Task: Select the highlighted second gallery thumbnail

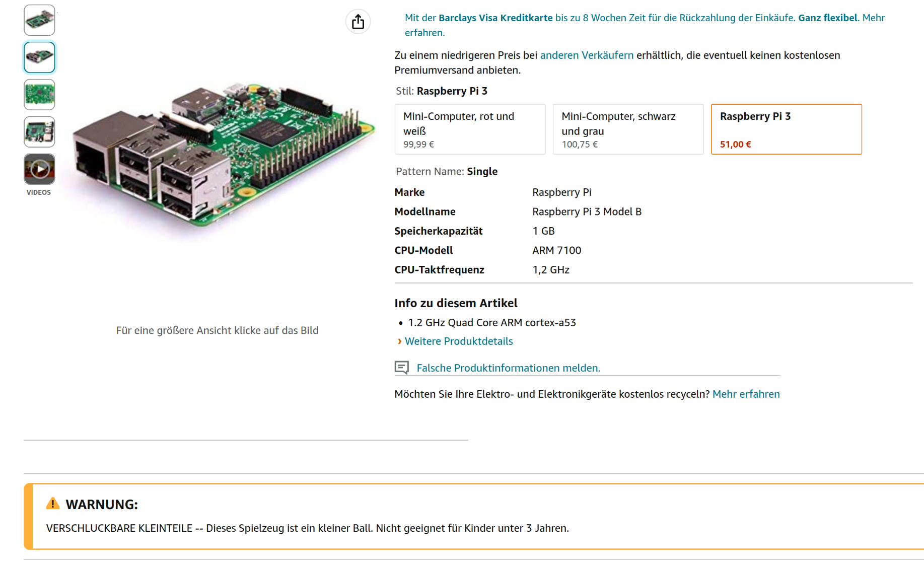Action: click(39, 57)
